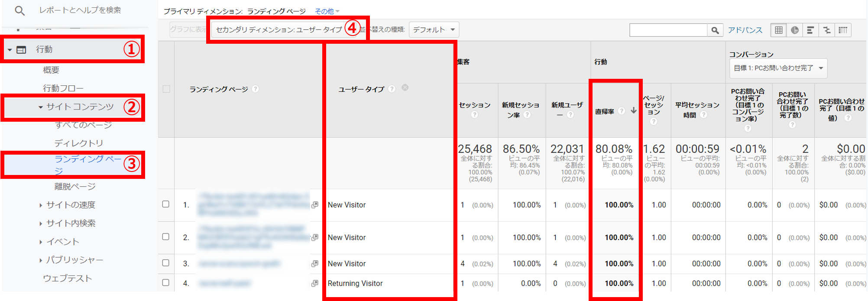Open help icon for 目標1の値 column
The image size is (868, 301).
coord(848,118)
